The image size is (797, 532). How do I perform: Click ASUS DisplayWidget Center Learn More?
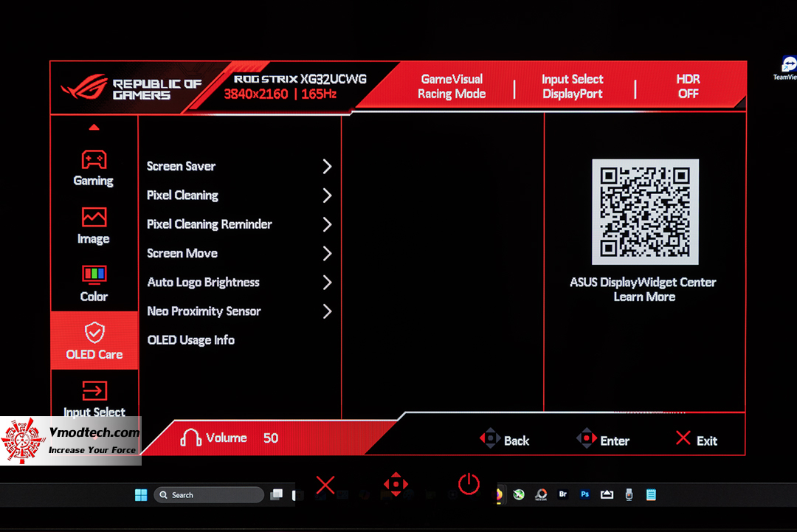pos(643,289)
